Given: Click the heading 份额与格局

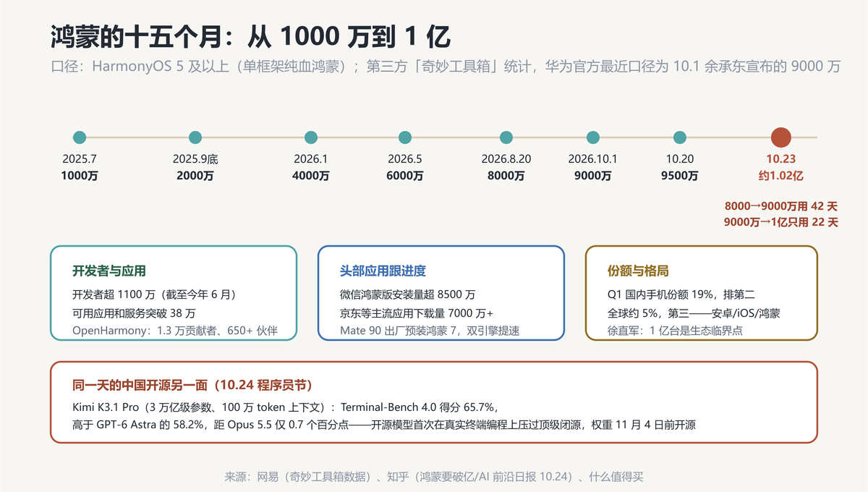Looking at the screenshot, I should [x=638, y=271].
